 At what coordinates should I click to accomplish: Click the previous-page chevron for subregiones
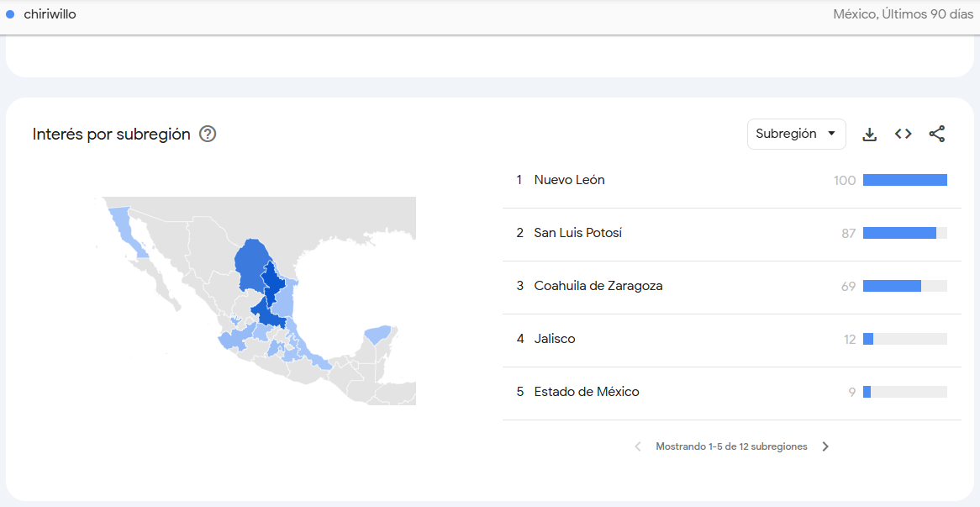click(x=638, y=446)
